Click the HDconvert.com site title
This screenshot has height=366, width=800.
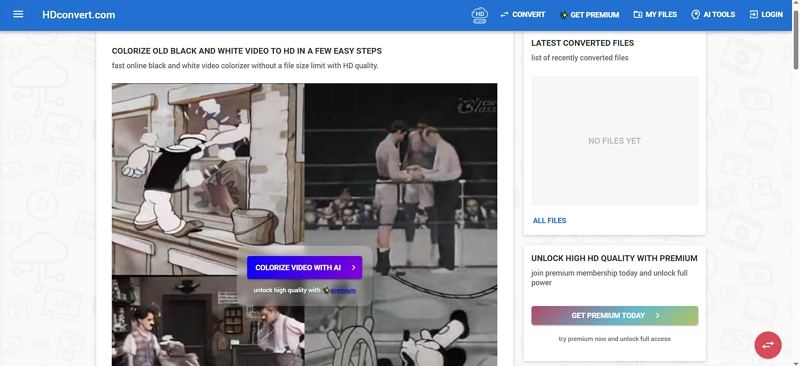79,15
